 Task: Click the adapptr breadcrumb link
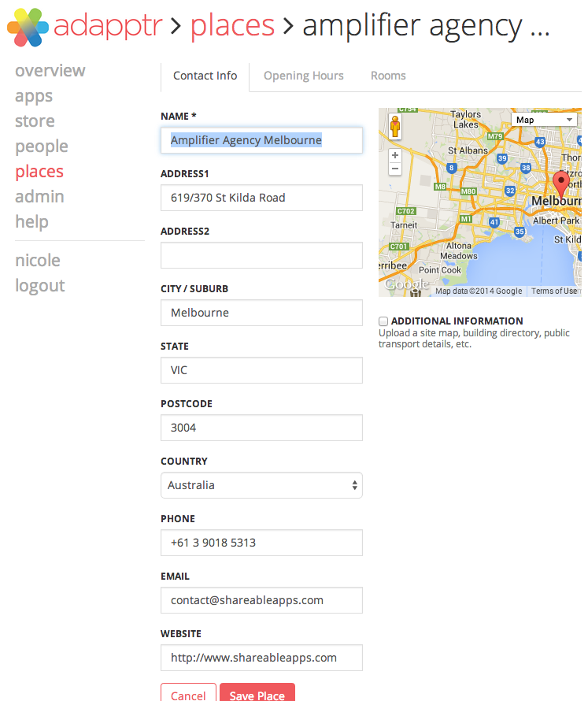(x=108, y=26)
